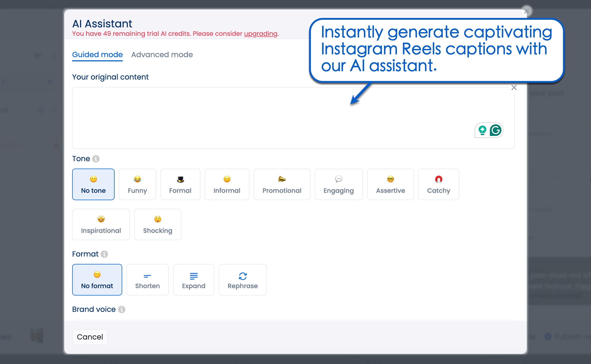Image resolution: width=591 pixels, height=364 pixels.
Task: Select the Inspirational tone
Action: coord(101,224)
